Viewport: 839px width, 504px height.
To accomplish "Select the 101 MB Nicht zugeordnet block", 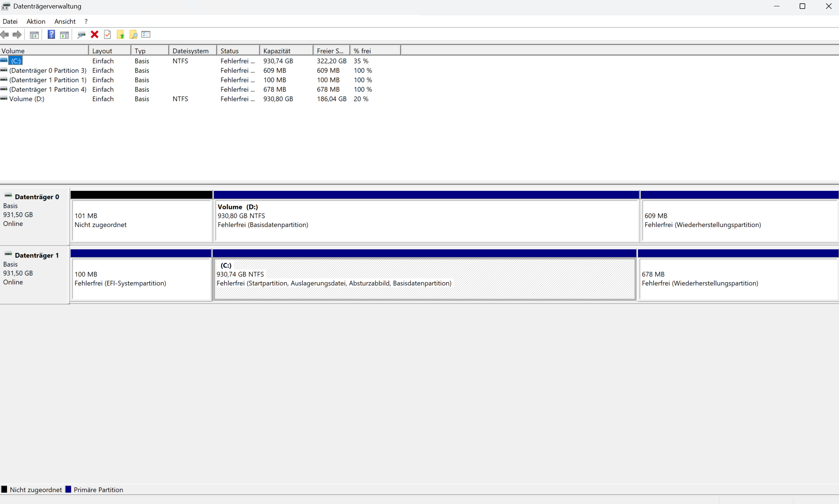I will click(141, 220).
